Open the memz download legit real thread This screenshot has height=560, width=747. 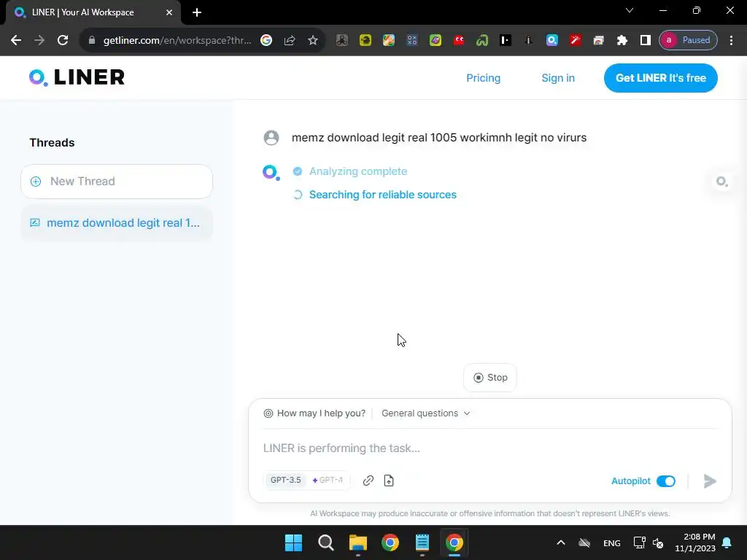coord(117,223)
